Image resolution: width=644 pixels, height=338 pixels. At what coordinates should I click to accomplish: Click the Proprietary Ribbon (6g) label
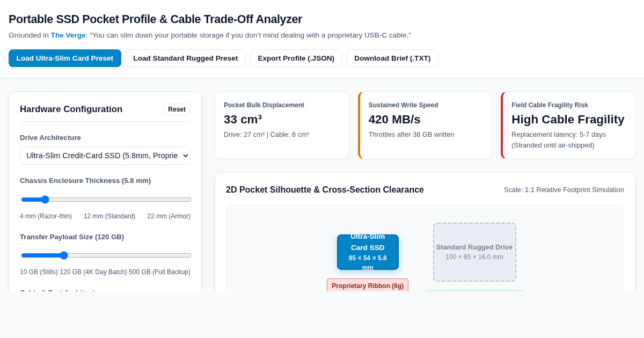(368, 285)
